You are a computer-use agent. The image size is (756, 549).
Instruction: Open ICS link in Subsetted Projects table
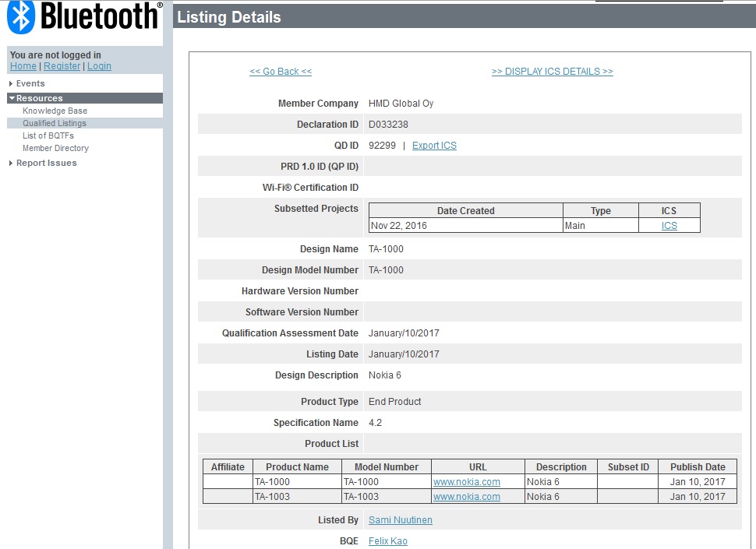669,225
